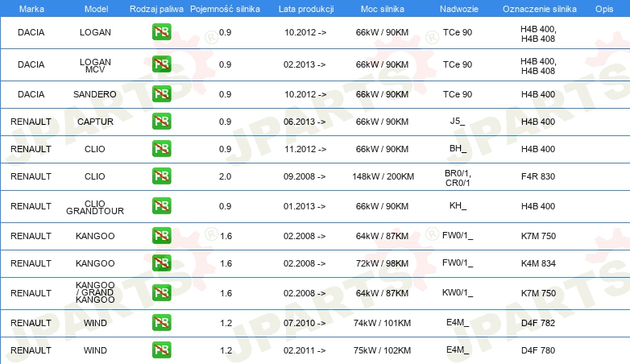The image size is (630, 364).
Task: Click the 75kW / 102KM power cell
Action: click(382, 350)
